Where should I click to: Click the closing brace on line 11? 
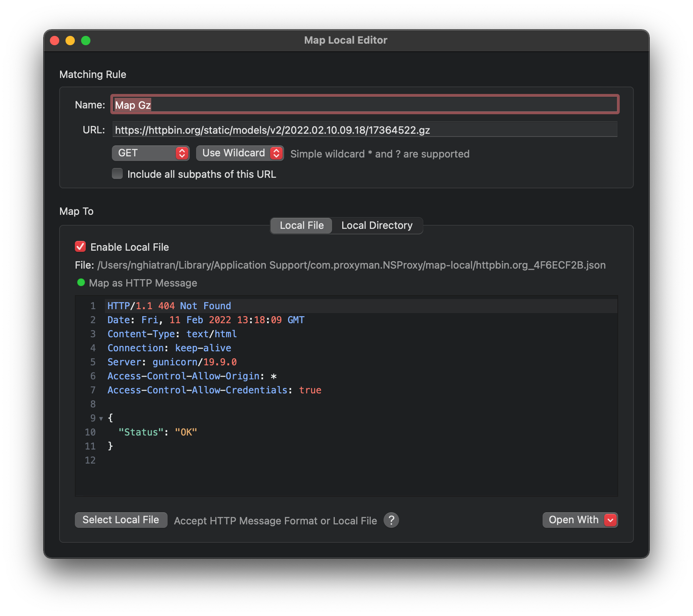coord(110,446)
